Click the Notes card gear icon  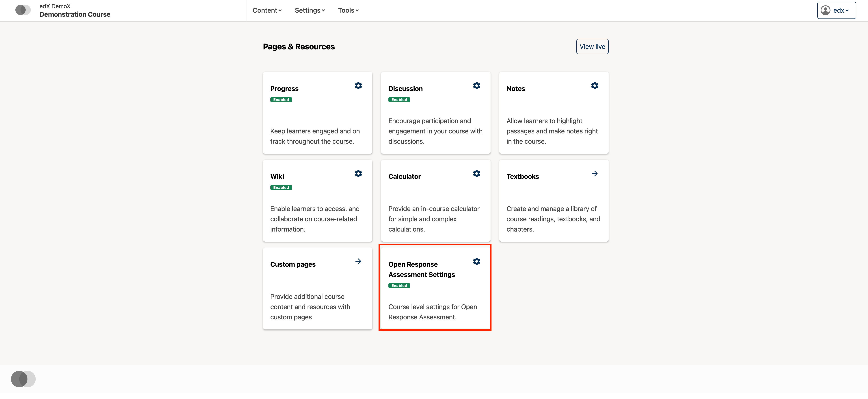[594, 86]
